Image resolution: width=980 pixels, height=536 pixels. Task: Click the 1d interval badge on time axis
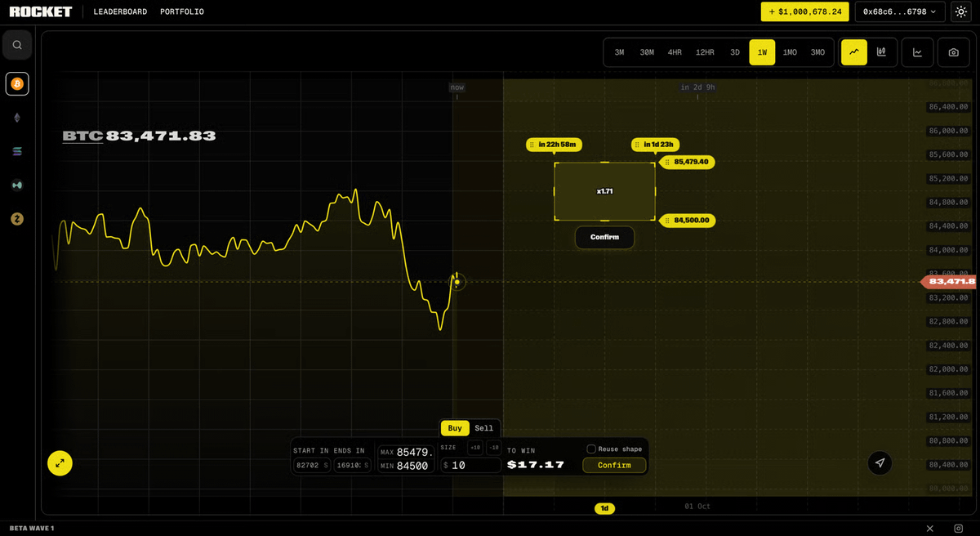coord(604,508)
